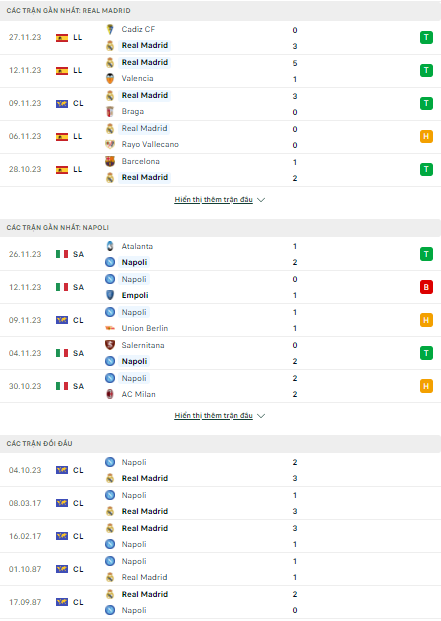Open 'Hiển thị thêm trận đấu' under Napoli
This screenshot has height=621, width=441.
pos(213,415)
